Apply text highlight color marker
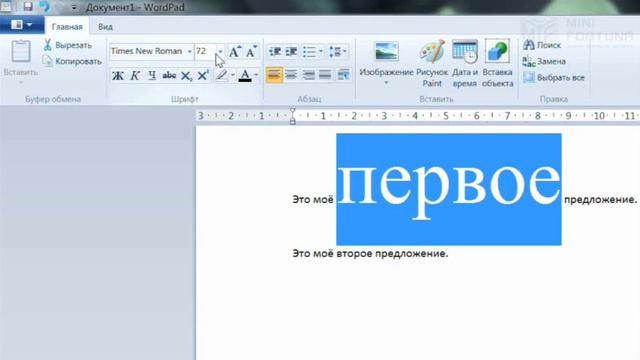The width and height of the screenshot is (640, 360). click(222, 76)
